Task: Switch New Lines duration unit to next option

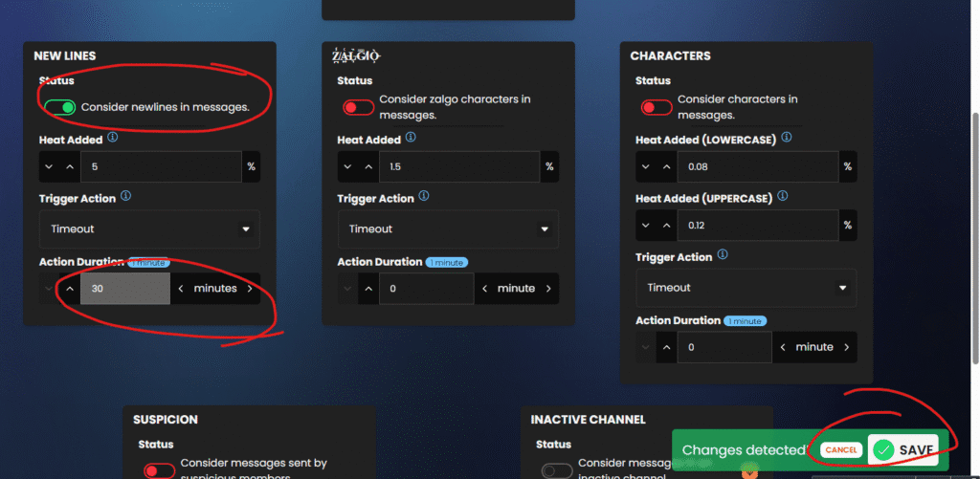Action: (x=251, y=289)
